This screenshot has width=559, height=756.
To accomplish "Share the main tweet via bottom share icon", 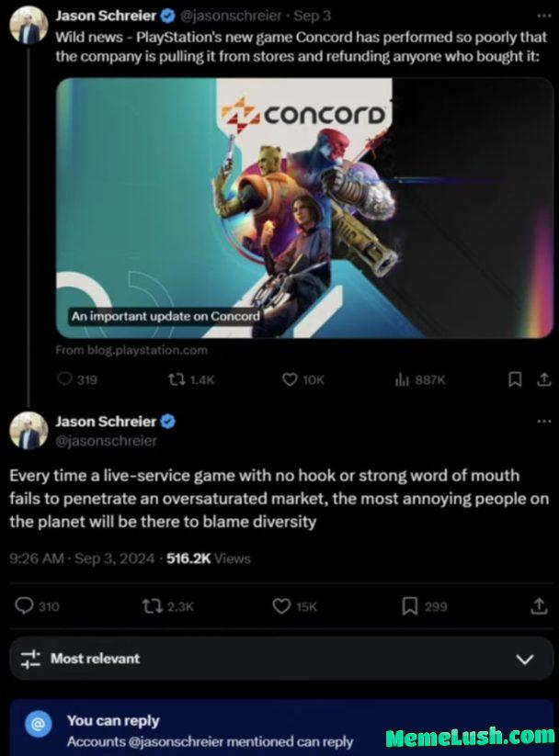I will coord(539,606).
